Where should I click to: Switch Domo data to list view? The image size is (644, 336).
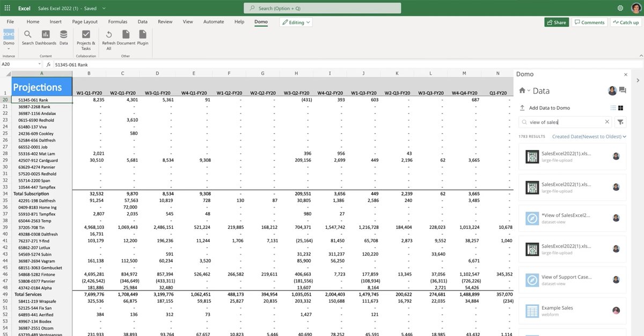[x=613, y=108]
